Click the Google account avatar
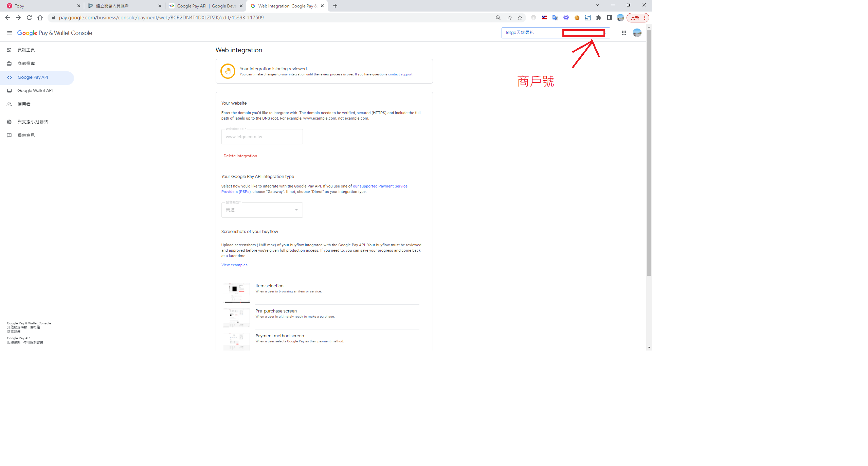Viewport: 868px width, 466px height. point(637,33)
